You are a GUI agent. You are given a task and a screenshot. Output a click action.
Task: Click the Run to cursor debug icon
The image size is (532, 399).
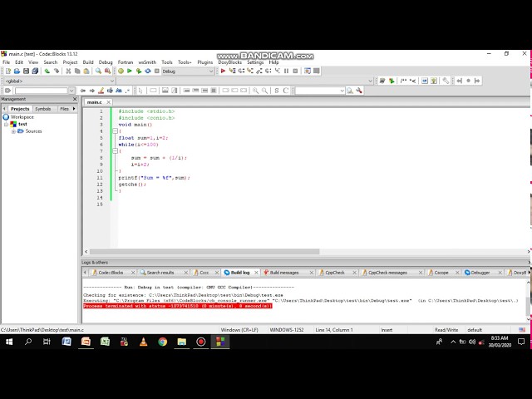click(x=232, y=71)
